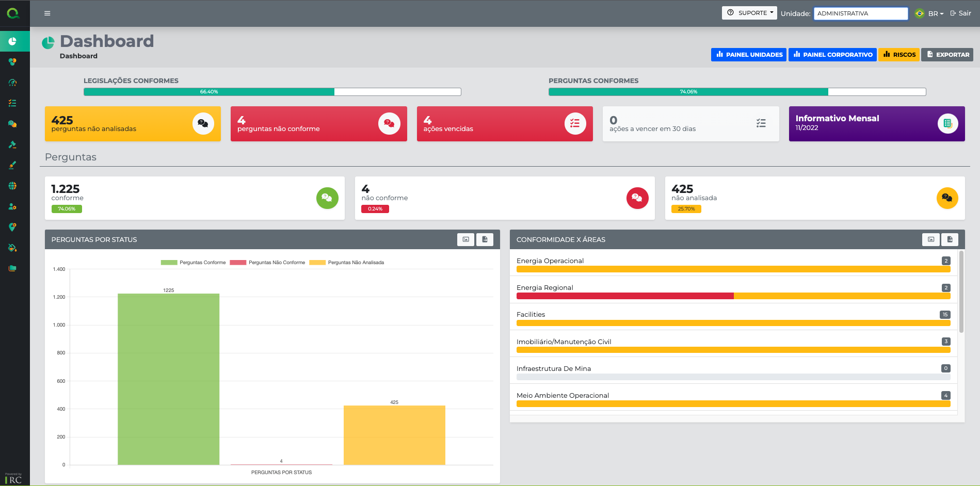Open the folder icon in the sidebar
The width and height of the screenshot is (980, 486).
pos(12,268)
